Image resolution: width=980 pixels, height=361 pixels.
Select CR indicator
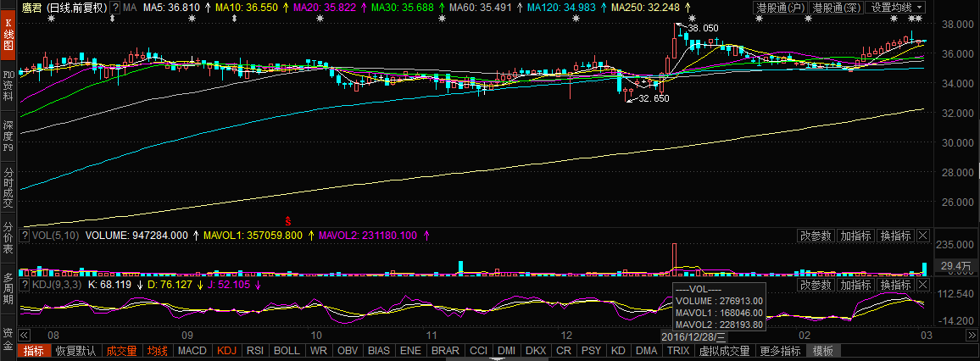[x=563, y=351]
